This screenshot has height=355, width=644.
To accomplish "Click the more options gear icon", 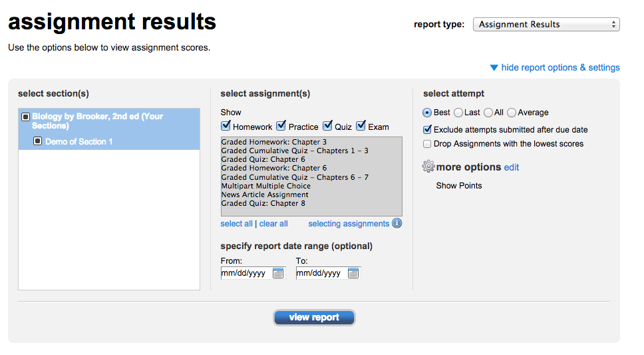I will pos(428,167).
